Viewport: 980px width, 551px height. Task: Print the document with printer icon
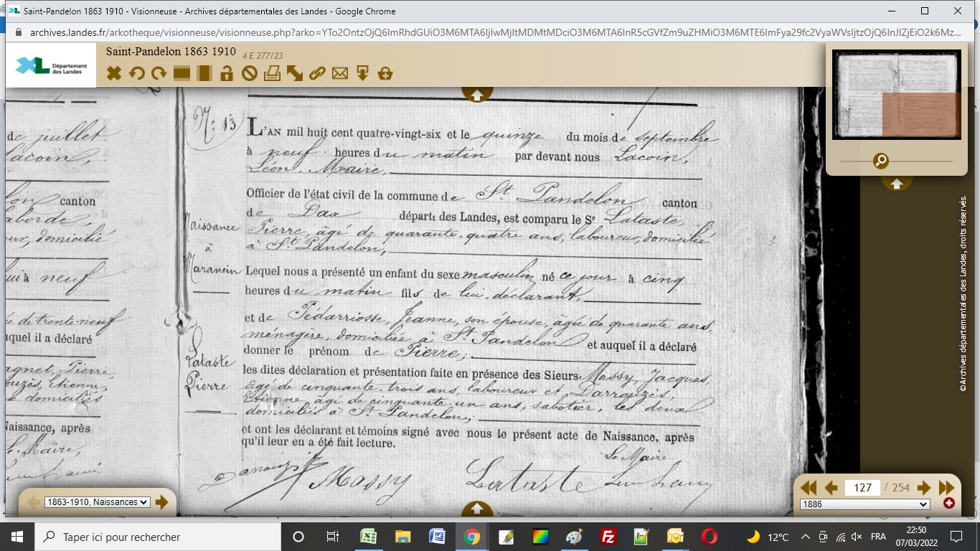coord(272,73)
